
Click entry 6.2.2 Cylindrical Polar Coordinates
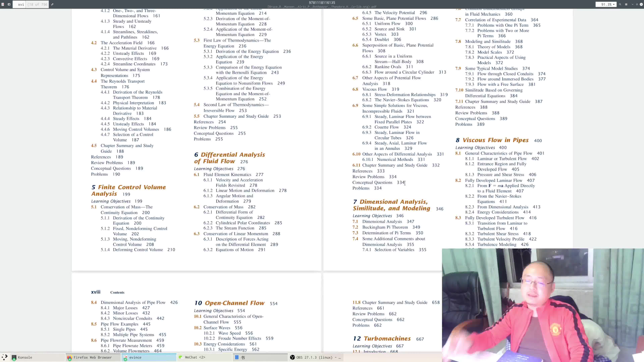click(x=243, y=223)
